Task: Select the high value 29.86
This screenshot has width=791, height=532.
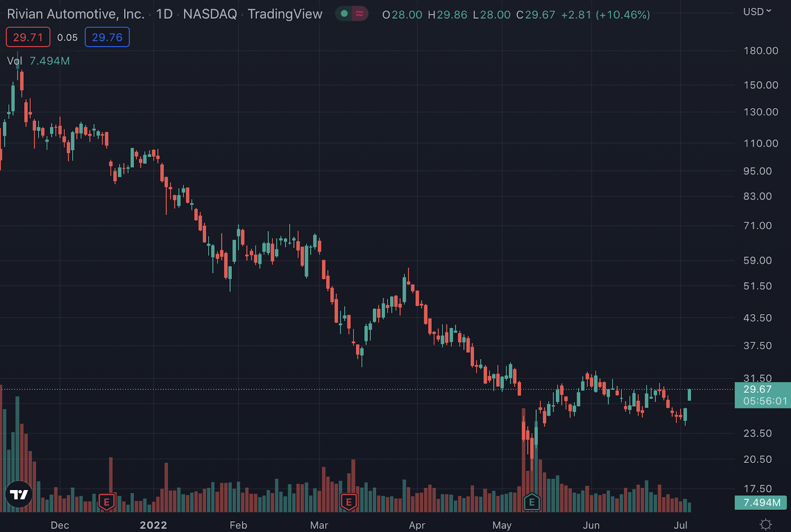Action: coord(452,15)
